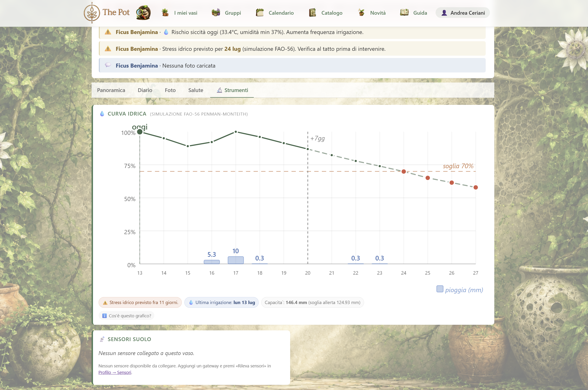The image size is (588, 390).
Task: Click the Catalogo book icon
Action: click(312, 13)
